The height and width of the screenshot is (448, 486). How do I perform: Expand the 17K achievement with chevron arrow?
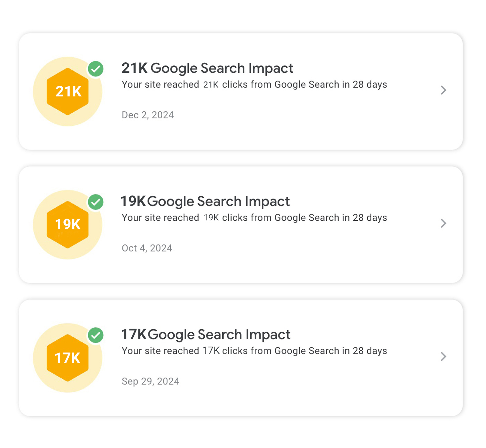tap(443, 356)
